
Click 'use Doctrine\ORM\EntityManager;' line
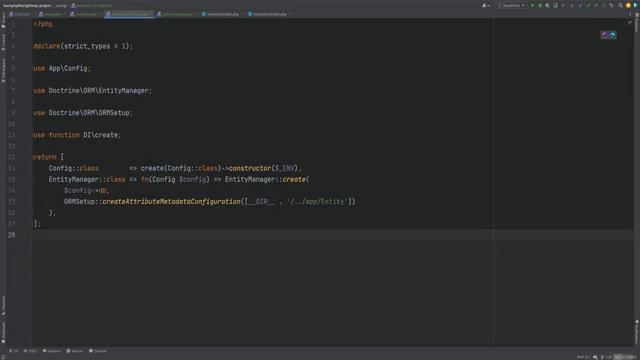[93, 91]
